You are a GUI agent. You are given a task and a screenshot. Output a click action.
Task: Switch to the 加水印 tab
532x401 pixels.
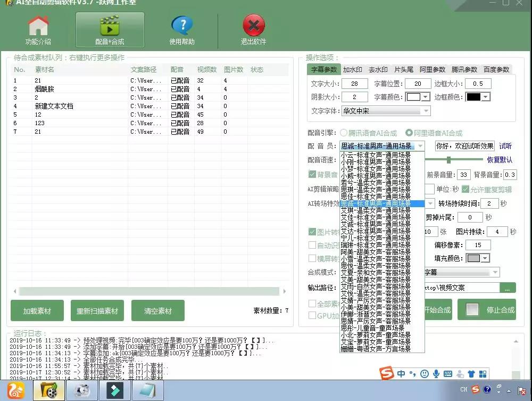[x=354, y=69]
